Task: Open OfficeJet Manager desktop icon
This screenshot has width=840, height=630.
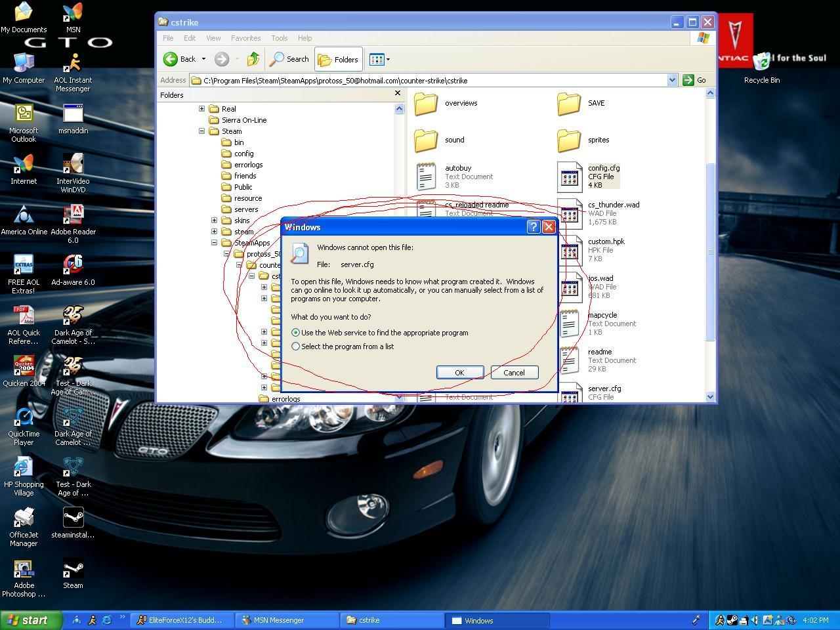Action: click(24, 527)
